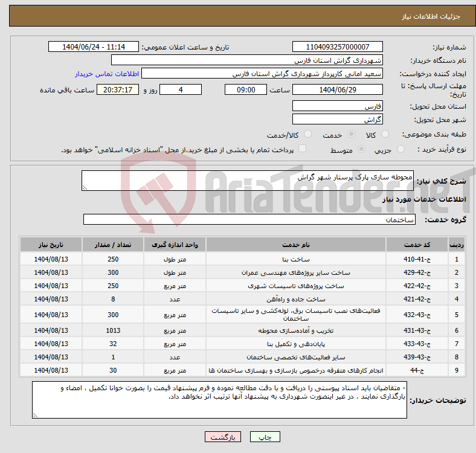The image size is (476, 453).
Task: Click the section heading اطلاعات خدمات مورد نیاز
Action: (424, 199)
